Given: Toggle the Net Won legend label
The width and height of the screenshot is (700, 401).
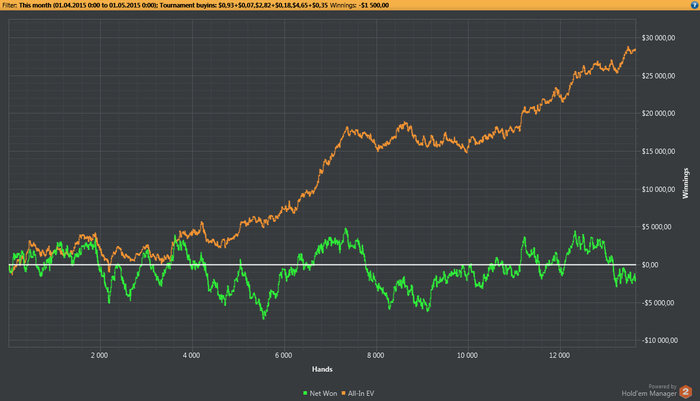Looking at the screenshot, I should [323, 393].
